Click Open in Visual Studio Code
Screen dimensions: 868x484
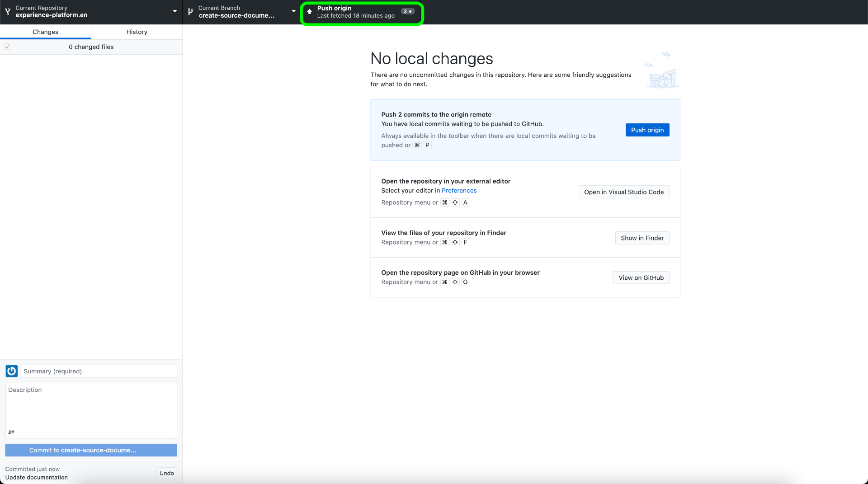tap(623, 192)
